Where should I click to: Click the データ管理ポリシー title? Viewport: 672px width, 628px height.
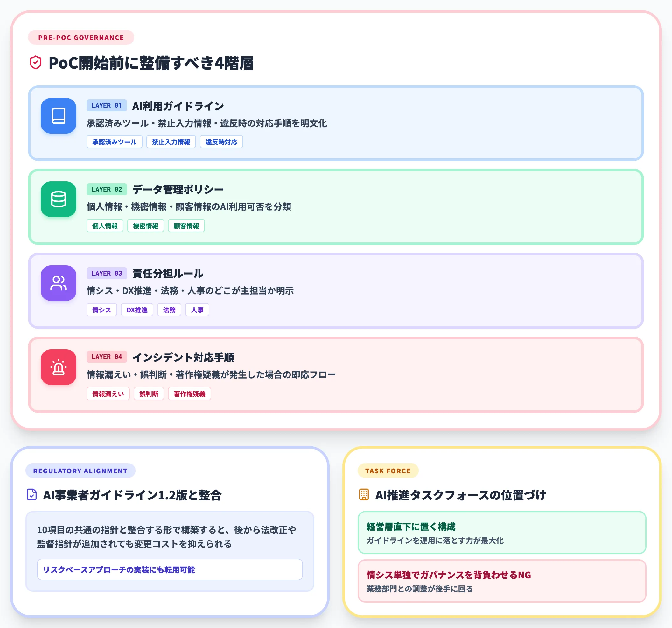178,190
